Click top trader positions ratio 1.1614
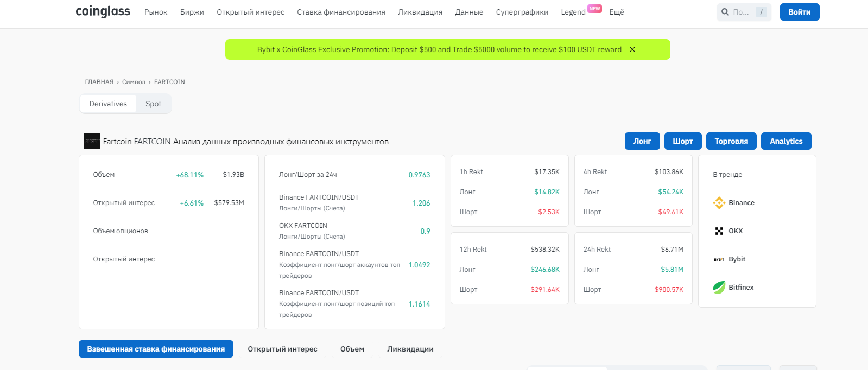The width and height of the screenshot is (868, 370). [x=419, y=304]
